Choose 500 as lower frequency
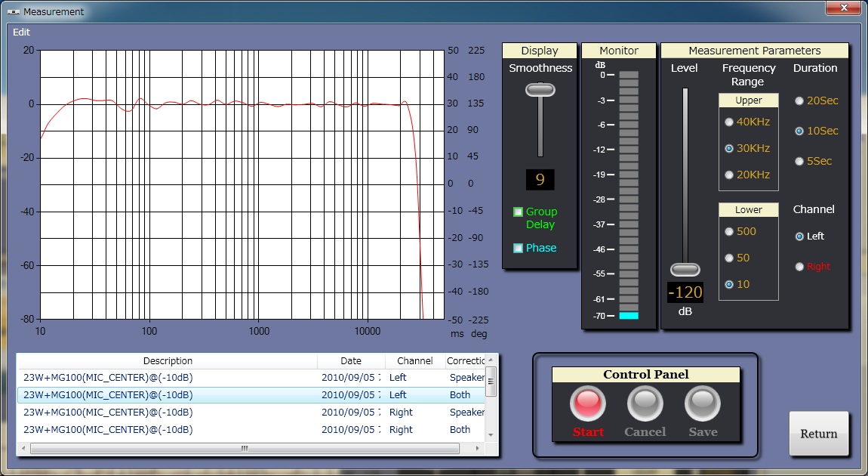The width and height of the screenshot is (868, 476). pos(728,232)
